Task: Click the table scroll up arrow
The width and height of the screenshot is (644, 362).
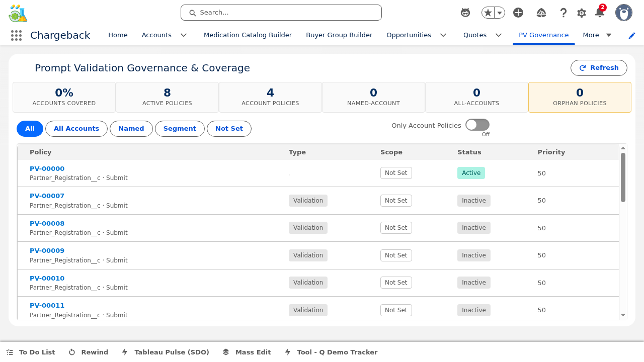Action: click(623, 148)
